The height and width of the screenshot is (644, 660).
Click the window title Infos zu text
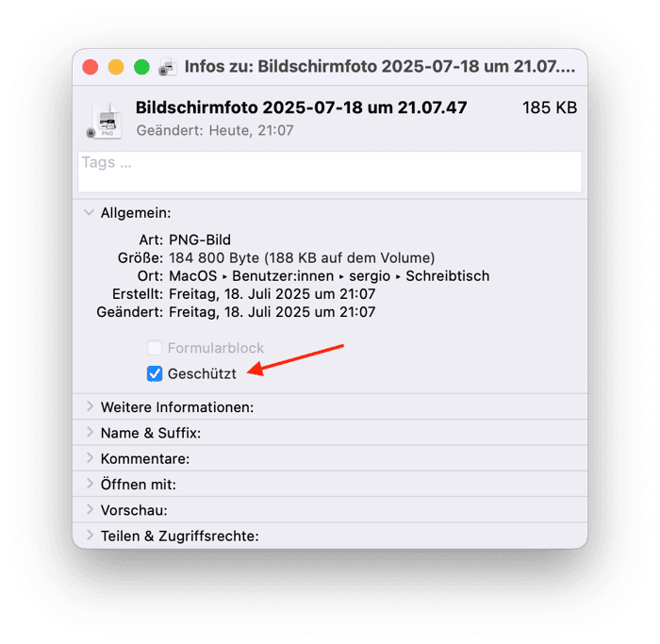[380, 67]
